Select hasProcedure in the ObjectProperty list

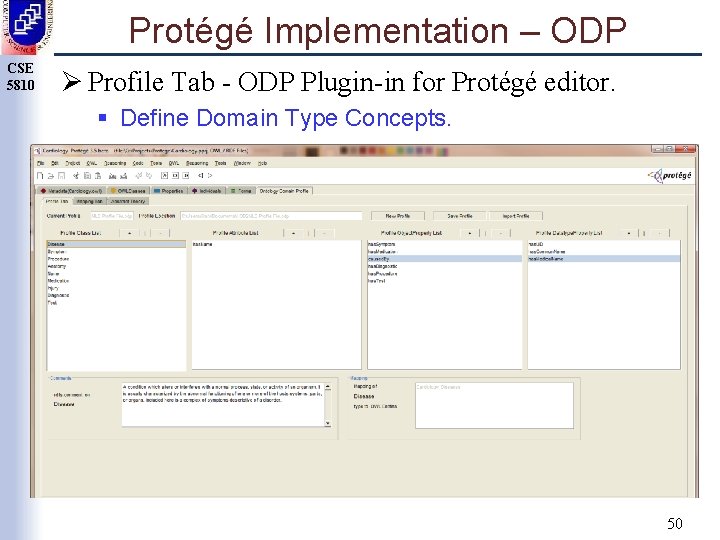click(x=444, y=274)
